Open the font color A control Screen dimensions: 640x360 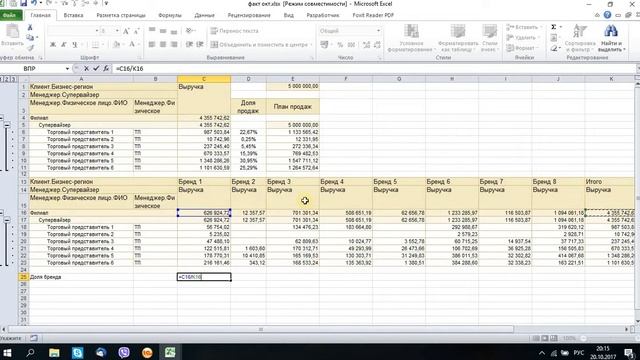point(132,44)
